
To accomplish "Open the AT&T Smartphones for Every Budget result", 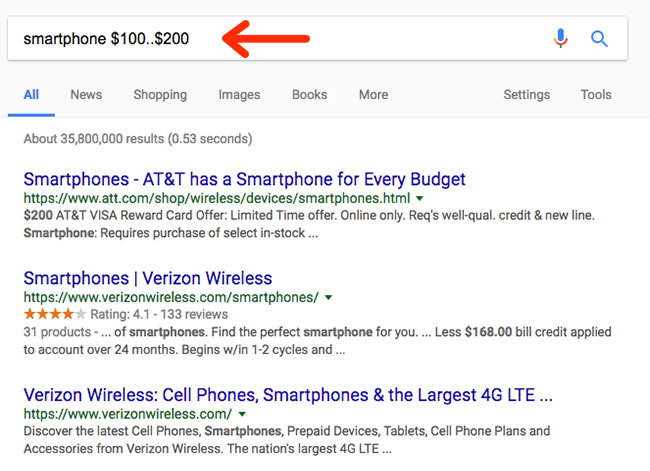I will [245, 180].
